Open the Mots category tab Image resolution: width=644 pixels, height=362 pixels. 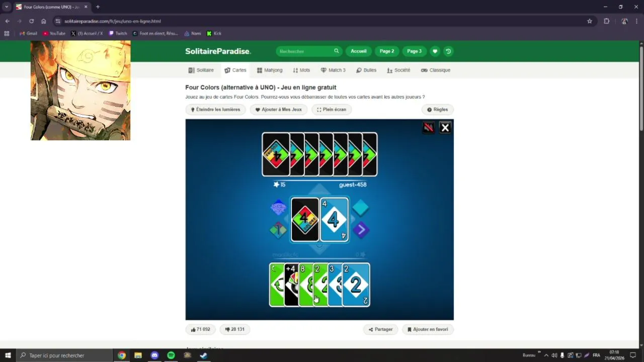pyautogui.click(x=301, y=70)
